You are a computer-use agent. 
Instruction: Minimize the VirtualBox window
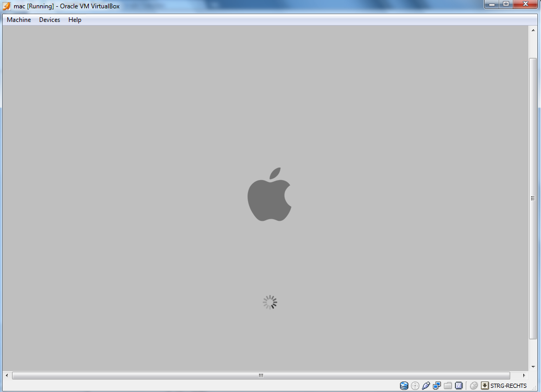(x=492, y=4)
